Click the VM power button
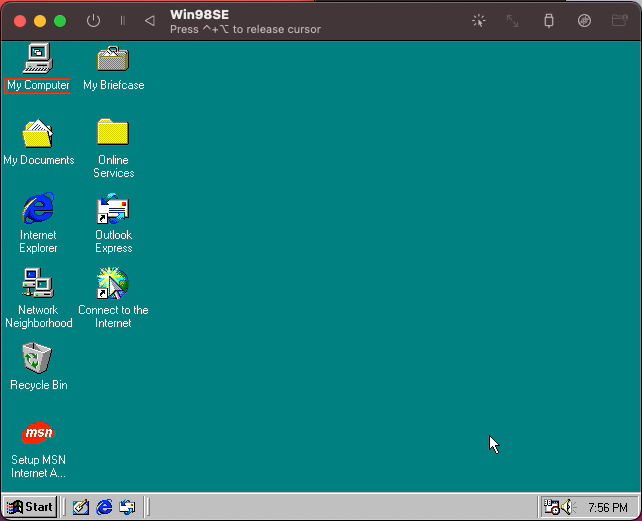Image resolution: width=642 pixels, height=521 pixels. coord(93,20)
